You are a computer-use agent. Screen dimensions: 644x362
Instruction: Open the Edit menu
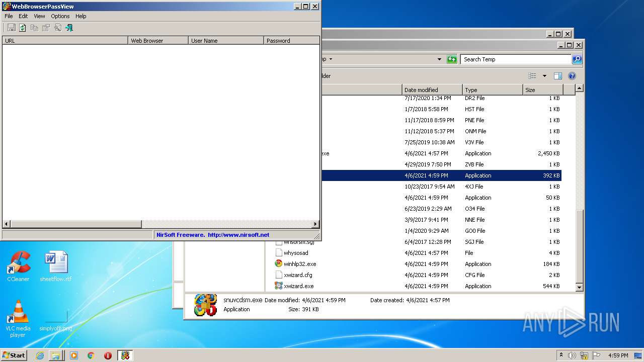click(23, 16)
